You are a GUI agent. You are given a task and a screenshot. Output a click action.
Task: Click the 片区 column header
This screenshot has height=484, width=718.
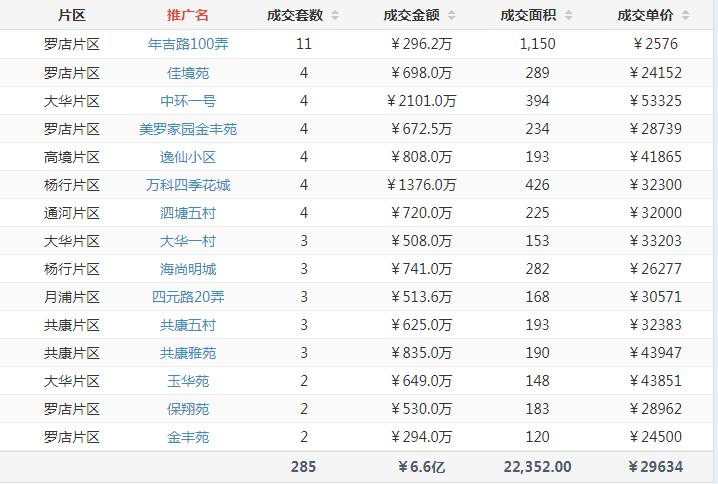[x=72, y=16]
